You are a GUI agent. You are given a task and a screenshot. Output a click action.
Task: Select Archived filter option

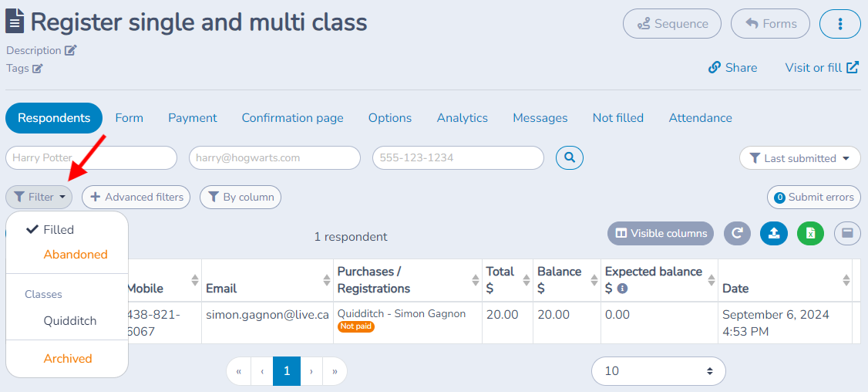67,359
